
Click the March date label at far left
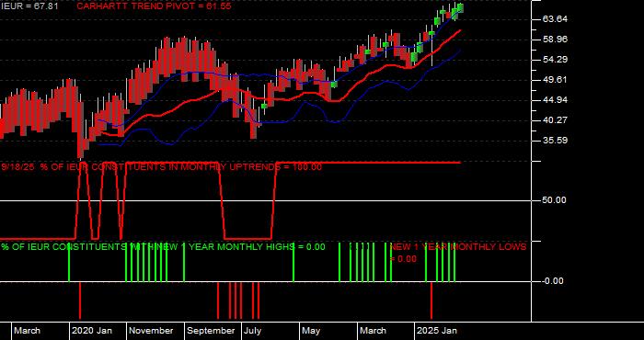click(x=27, y=331)
